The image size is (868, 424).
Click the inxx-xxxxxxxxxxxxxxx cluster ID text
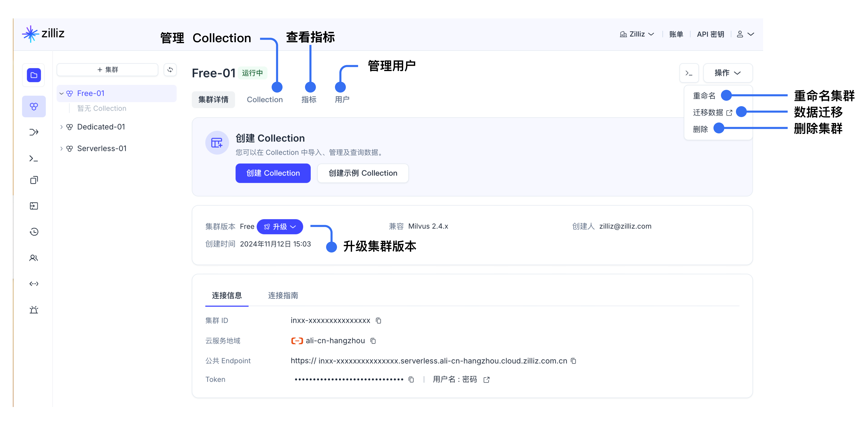331,320
